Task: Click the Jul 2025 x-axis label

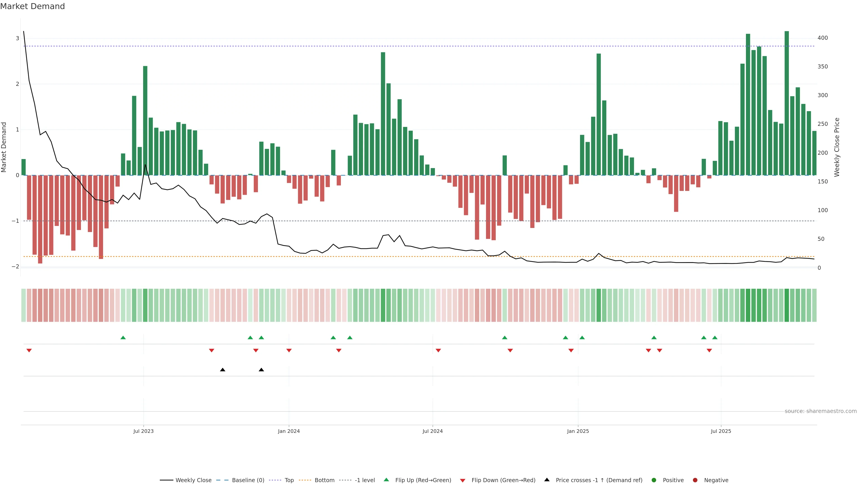Action: point(721,432)
